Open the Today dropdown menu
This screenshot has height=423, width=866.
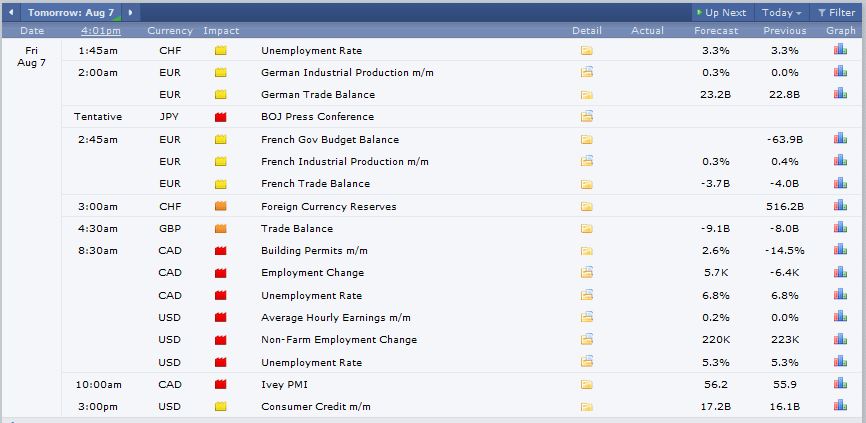pyautogui.click(x=781, y=13)
